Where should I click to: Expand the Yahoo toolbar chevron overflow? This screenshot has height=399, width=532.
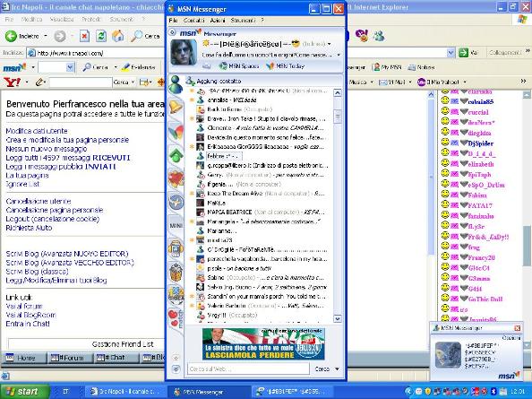coord(523,82)
